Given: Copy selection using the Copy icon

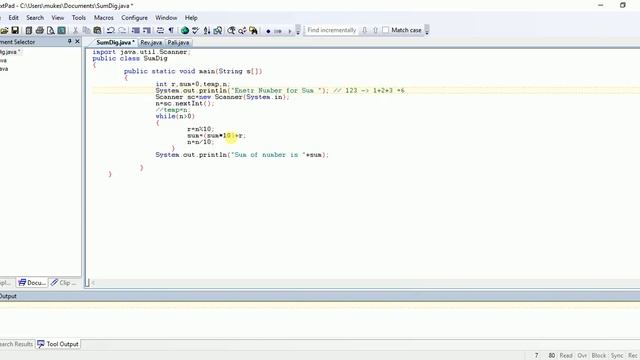Looking at the screenshot, I should 86,30.
